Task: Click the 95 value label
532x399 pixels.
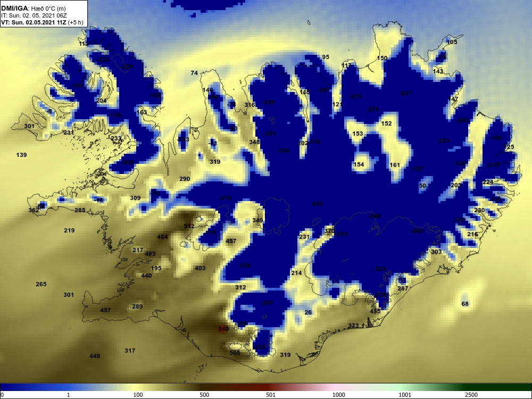Action: (x=326, y=57)
